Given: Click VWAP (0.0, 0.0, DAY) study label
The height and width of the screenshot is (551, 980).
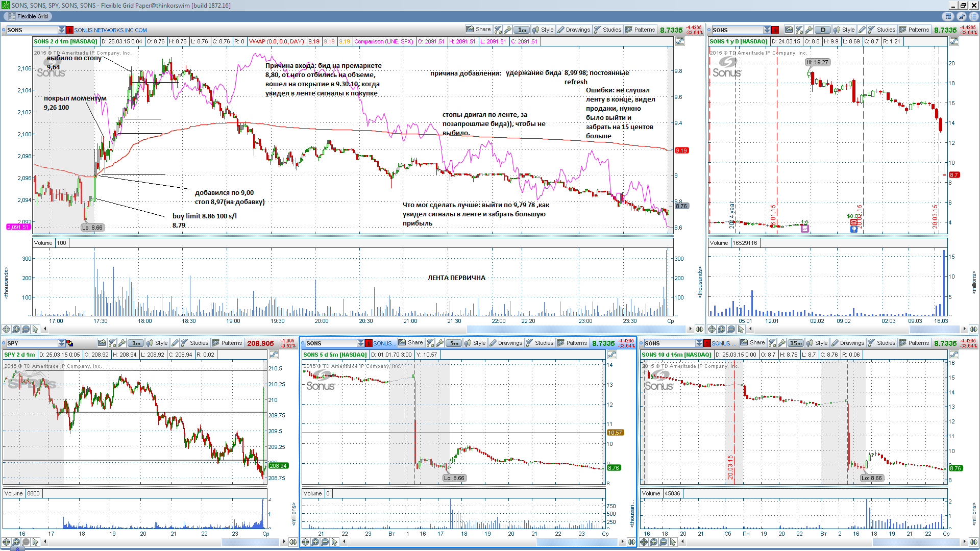Looking at the screenshot, I should 276,41.
